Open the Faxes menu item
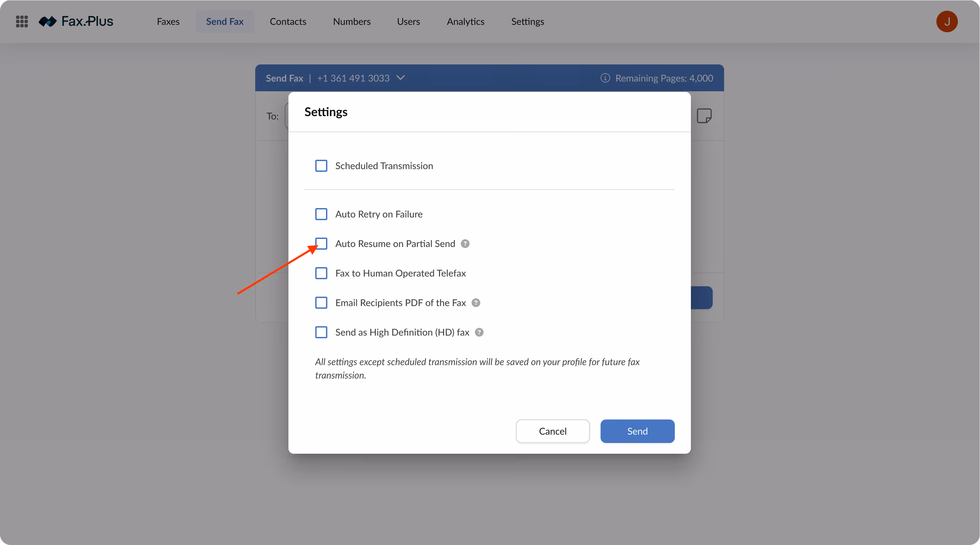980x545 pixels. 168,21
